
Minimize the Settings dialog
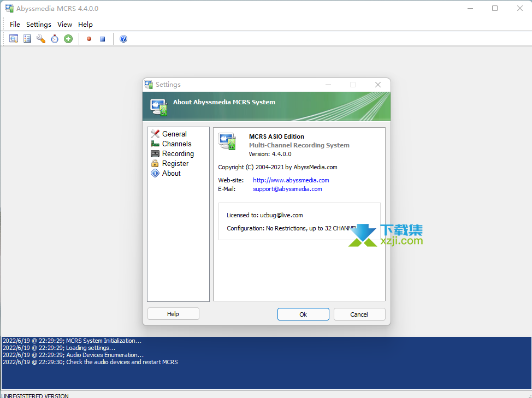(328, 85)
